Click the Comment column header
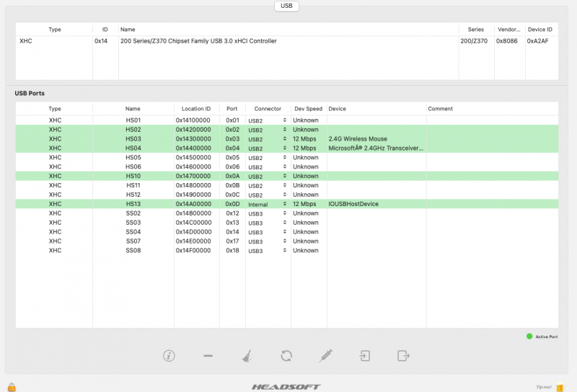577x392 pixels. coord(440,109)
